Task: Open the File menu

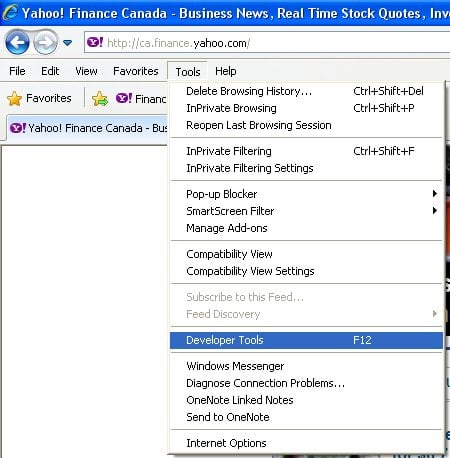Action: pos(17,71)
